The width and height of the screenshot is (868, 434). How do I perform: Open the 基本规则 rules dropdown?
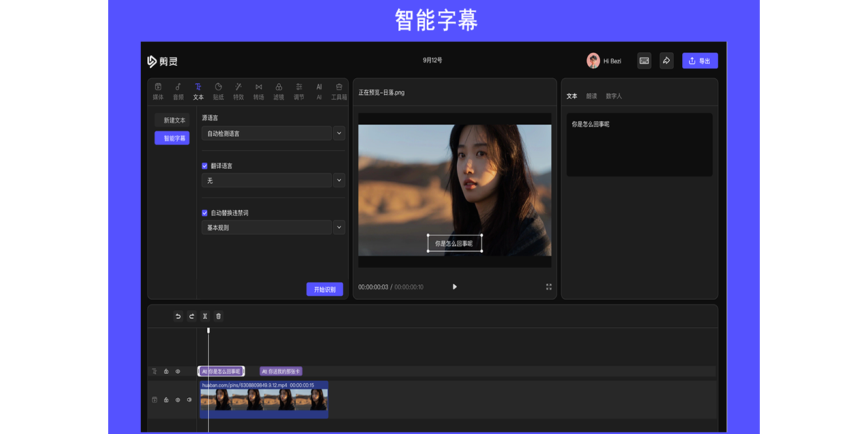[339, 227]
